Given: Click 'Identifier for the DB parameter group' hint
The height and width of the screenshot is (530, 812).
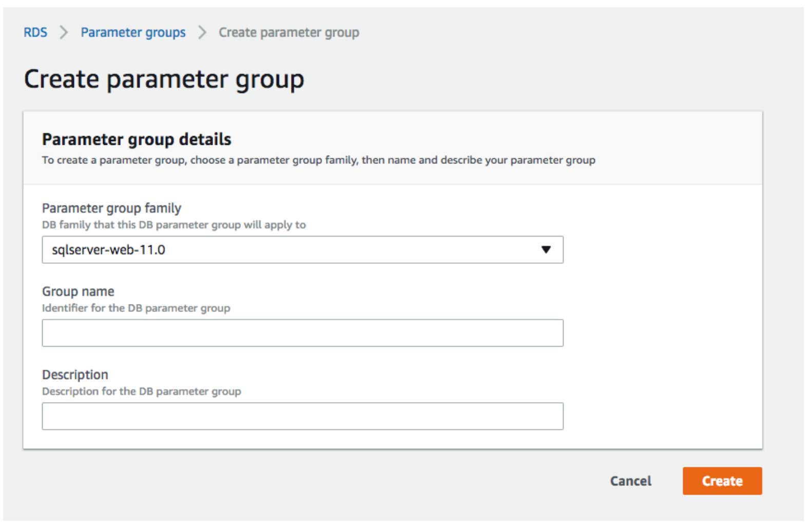Looking at the screenshot, I should [136, 308].
